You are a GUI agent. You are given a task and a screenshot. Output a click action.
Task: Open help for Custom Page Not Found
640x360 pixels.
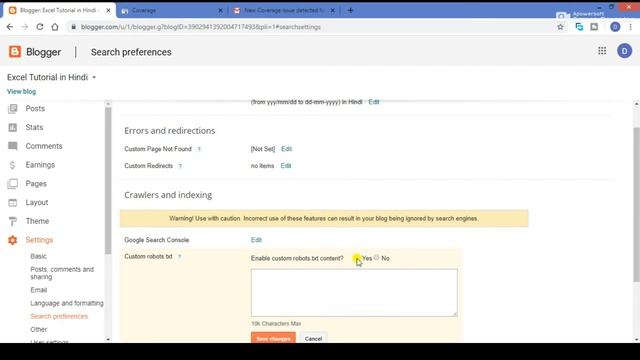pyautogui.click(x=199, y=149)
